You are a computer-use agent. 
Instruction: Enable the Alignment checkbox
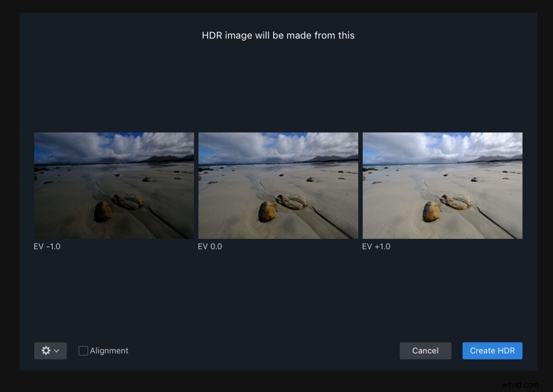[83, 351]
